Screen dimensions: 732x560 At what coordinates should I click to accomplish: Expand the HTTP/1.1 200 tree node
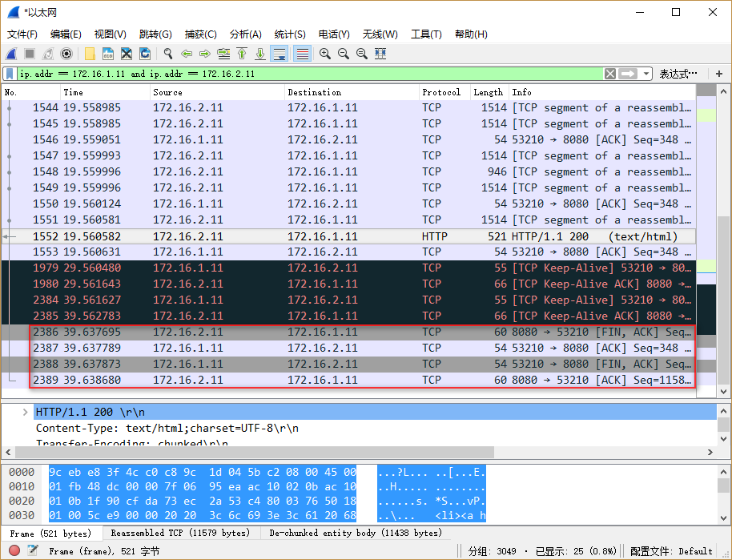coord(25,413)
